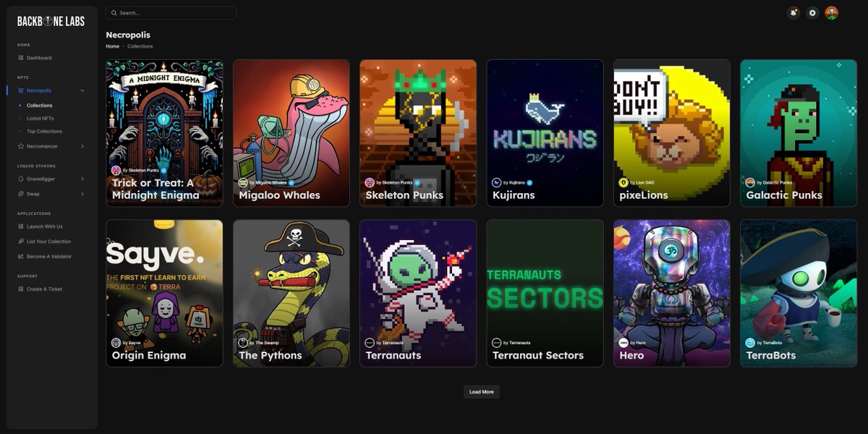Open the TerraBots collection card
Screen dimensions: 868x434
coord(799,293)
